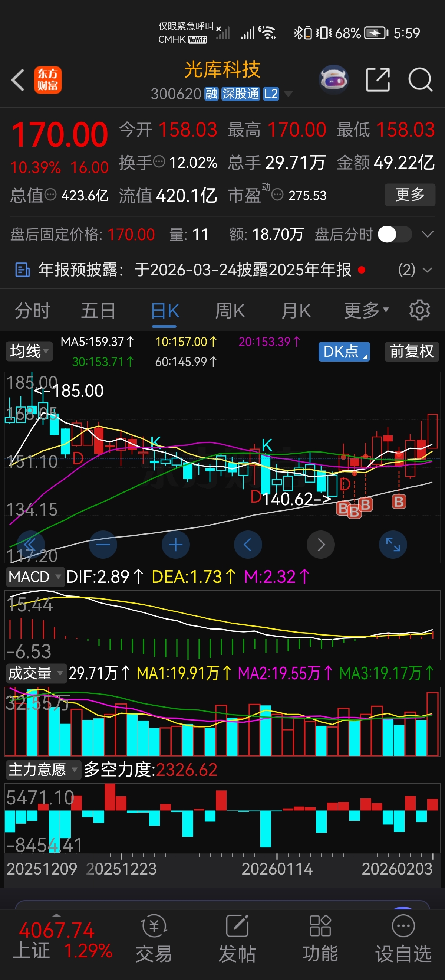
Task: Open the 均线 indicator dropdown
Action: [x=29, y=351]
